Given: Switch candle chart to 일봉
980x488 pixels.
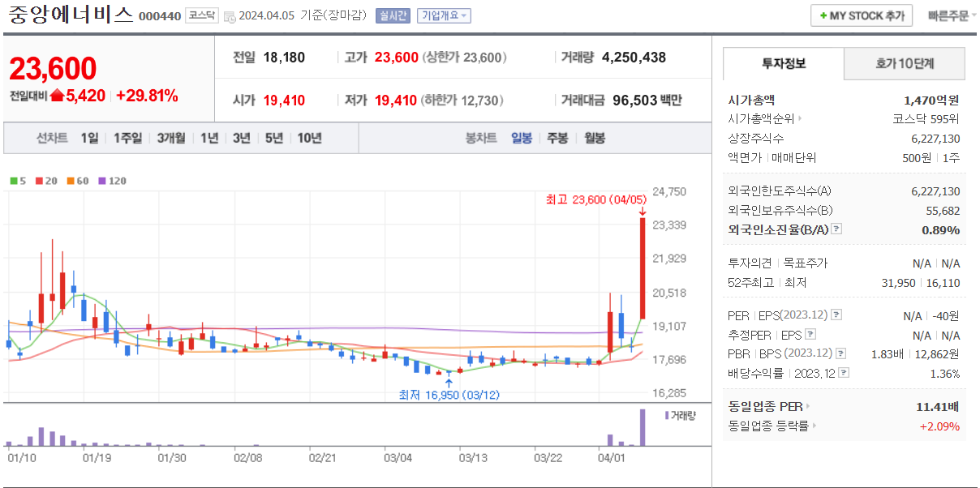Looking at the screenshot, I should pos(522,138).
